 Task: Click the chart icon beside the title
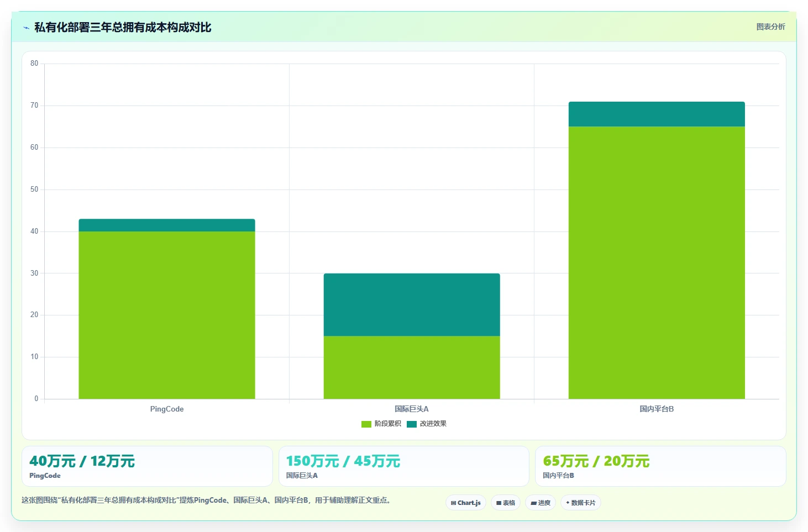point(26,28)
